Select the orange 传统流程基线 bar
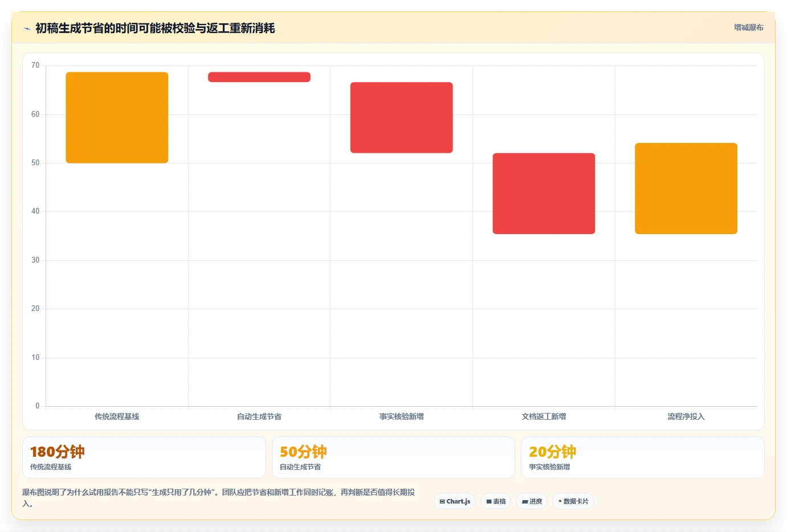 pos(117,117)
